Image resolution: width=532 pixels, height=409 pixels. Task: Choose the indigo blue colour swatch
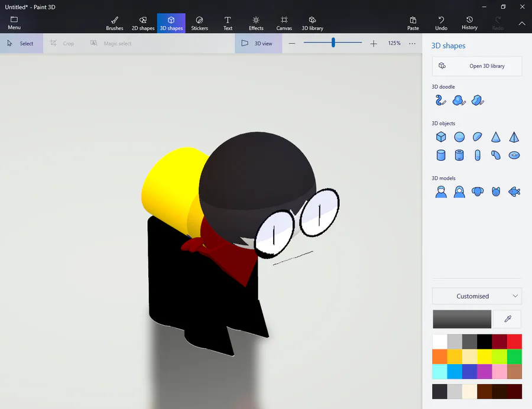469,371
